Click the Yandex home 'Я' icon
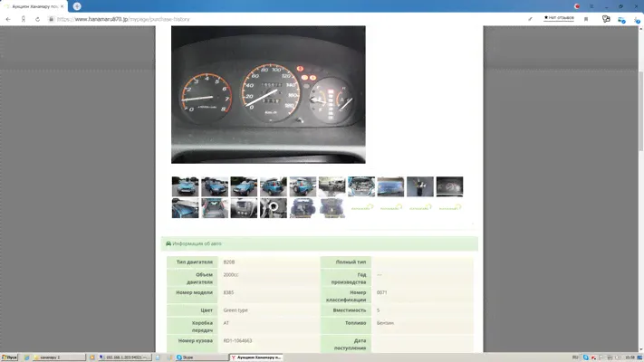Viewport: 644px width, 362px height. pyautogui.click(x=23, y=19)
